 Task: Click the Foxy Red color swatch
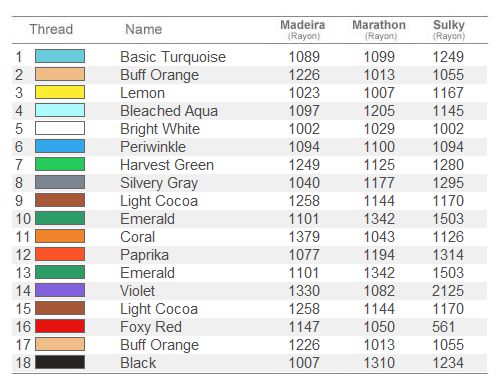point(60,326)
